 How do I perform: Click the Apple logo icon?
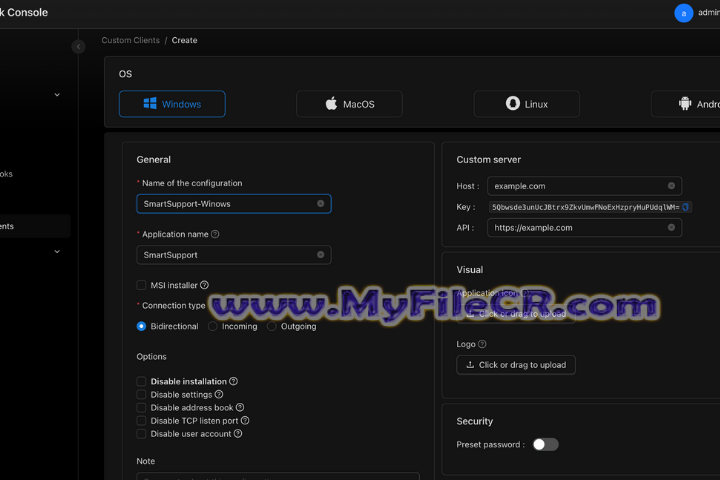pos(331,103)
